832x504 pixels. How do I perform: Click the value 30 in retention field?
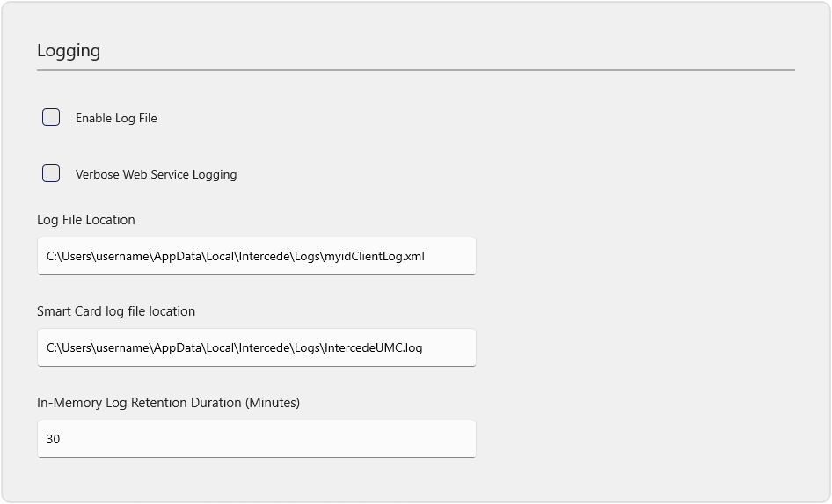point(53,439)
